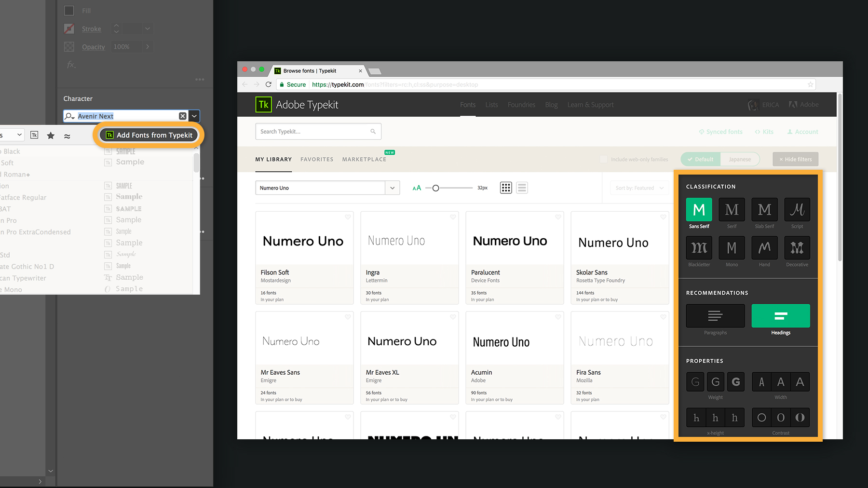Select the Sans Serif classification filter

point(699,210)
